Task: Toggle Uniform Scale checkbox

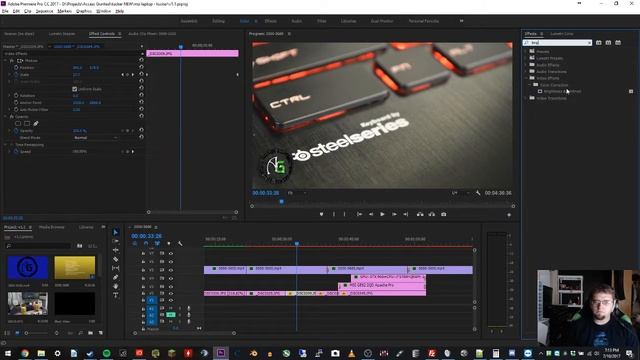Action: coord(75,89)
